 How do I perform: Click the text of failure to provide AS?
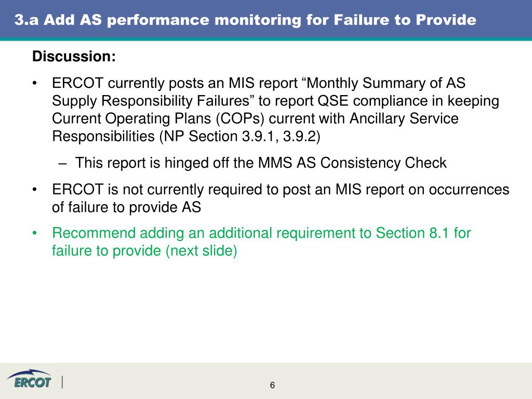pos(127,207)
